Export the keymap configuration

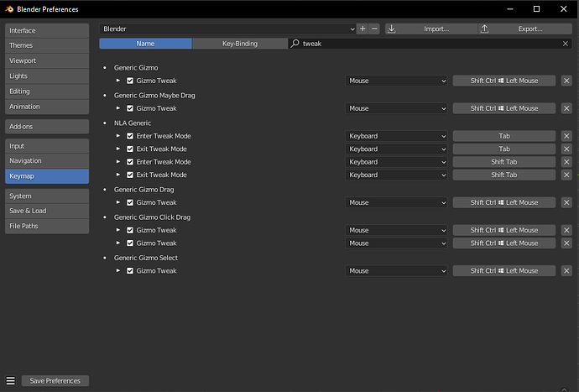pyautogui.click(x=525, y=29)
